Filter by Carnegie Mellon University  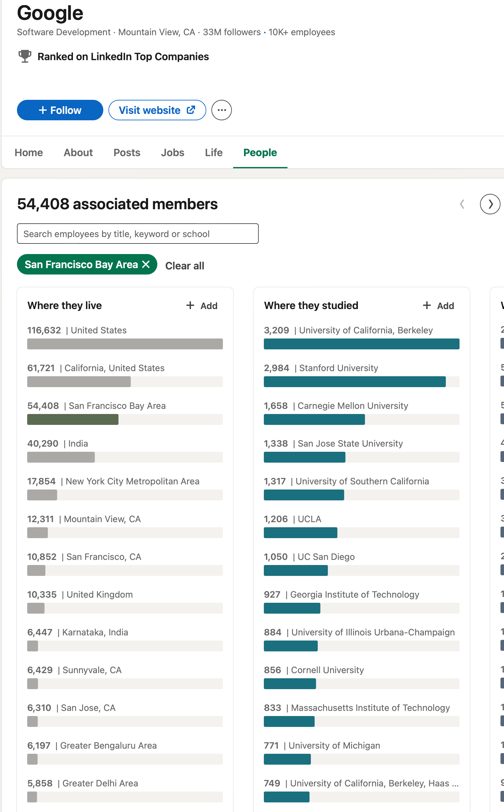click(x=362, y=412)
